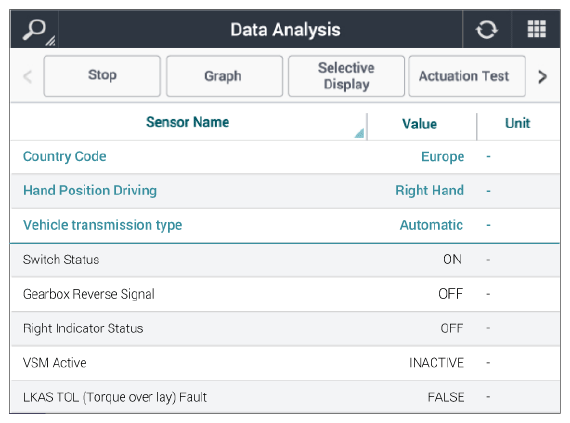Screen dimensions: 570x423
Task: Open the Graph view
Action: (224, 76)
